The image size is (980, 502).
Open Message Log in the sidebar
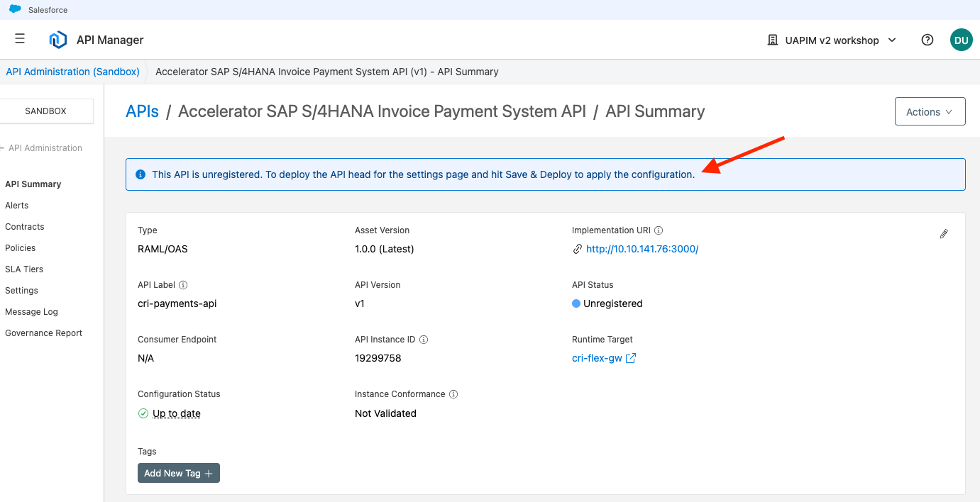(x=32, y=312)
